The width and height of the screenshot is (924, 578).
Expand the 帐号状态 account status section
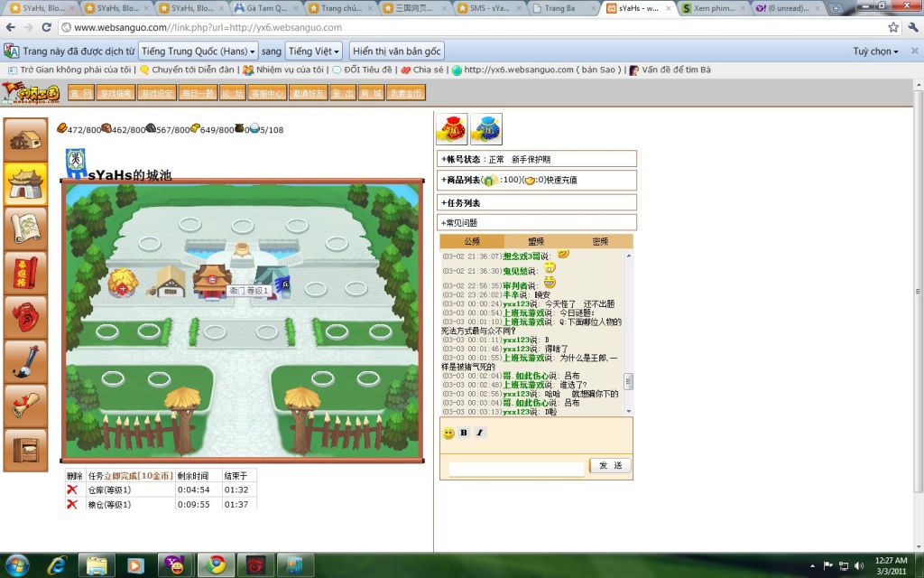pos(537,159)
